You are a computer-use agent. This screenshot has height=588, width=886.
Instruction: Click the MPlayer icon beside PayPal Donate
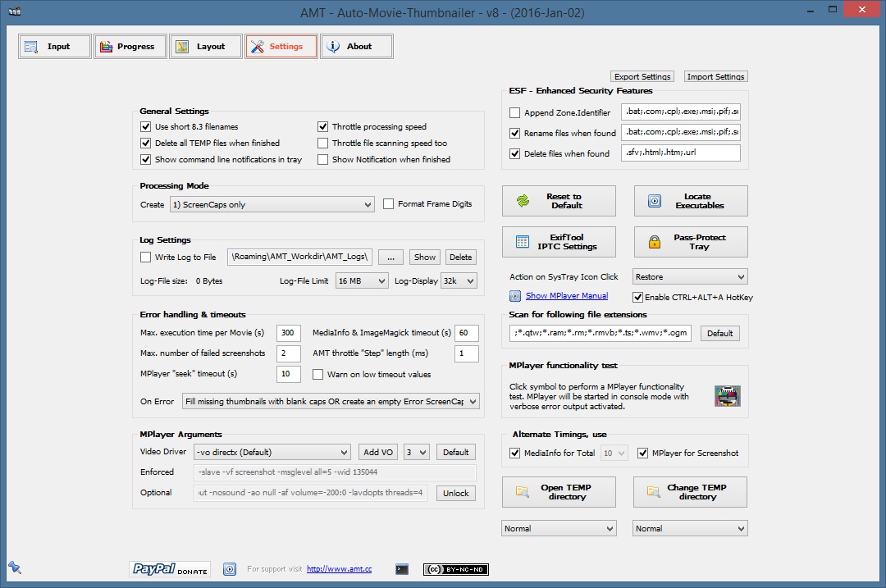[230, 569]
